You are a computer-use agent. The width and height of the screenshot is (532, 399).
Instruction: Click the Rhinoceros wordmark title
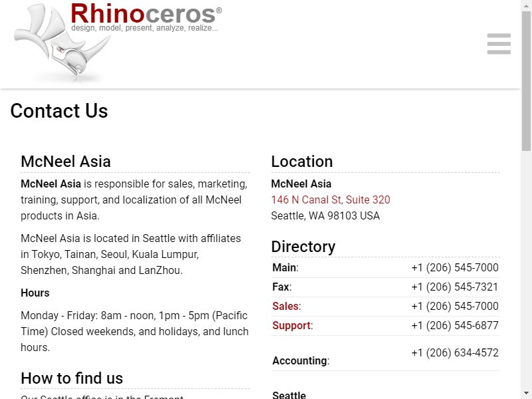(x=146, y=13)
